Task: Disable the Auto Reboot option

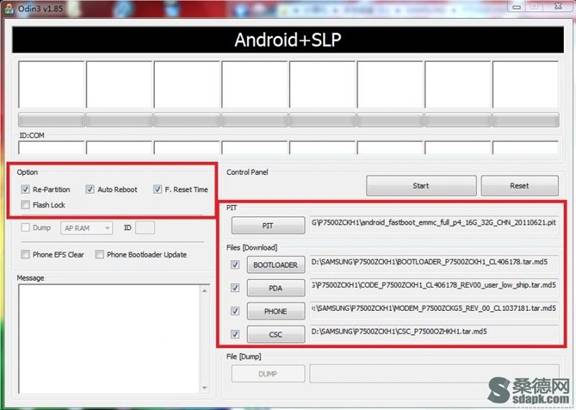Action: pyautogui.click(x=90, y=189)
